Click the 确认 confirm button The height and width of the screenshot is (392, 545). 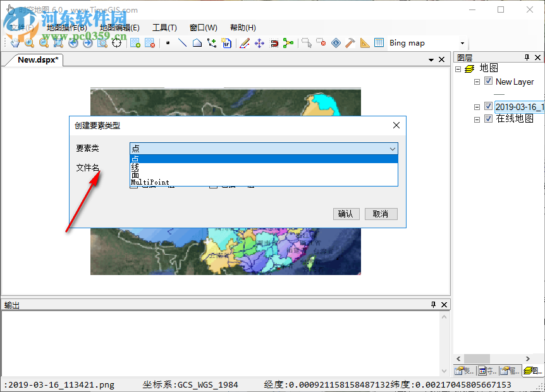click(346, 214)
